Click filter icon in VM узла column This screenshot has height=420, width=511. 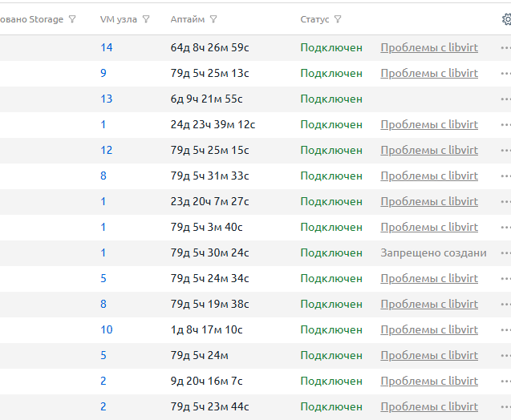click(x=146, y=19)
